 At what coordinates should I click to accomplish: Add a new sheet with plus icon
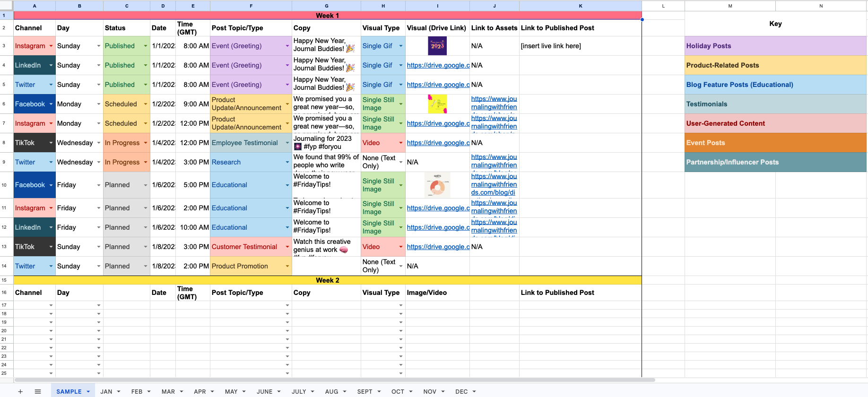click(20, 391)
